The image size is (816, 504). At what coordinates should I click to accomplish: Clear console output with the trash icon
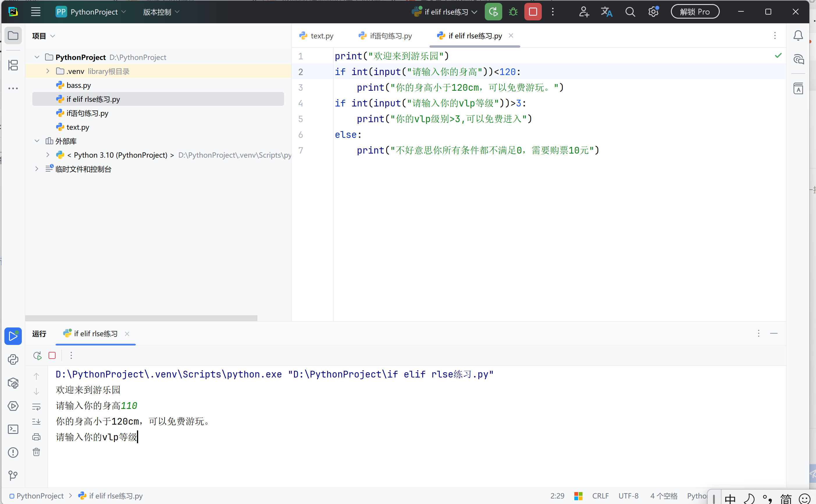36,452
